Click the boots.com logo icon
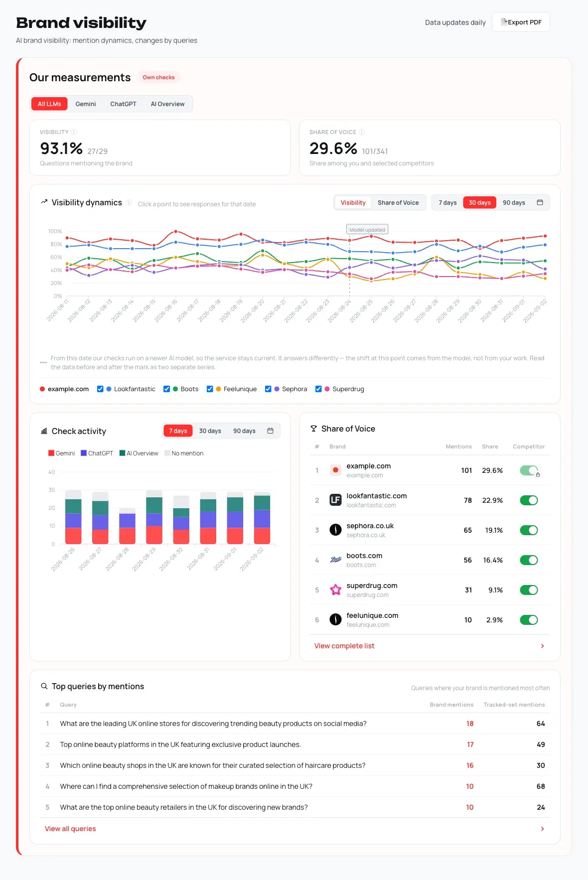The height and width of the screenshot is (880, 588). point(335,560)
